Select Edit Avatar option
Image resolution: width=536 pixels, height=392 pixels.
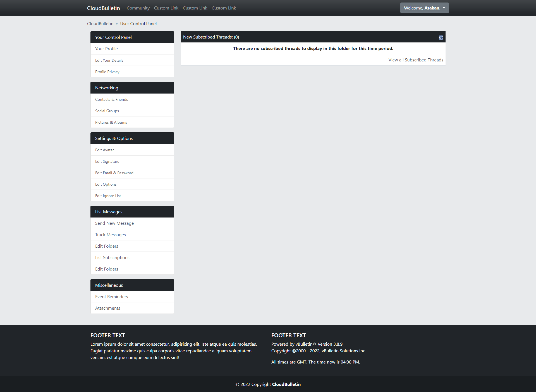104,150
